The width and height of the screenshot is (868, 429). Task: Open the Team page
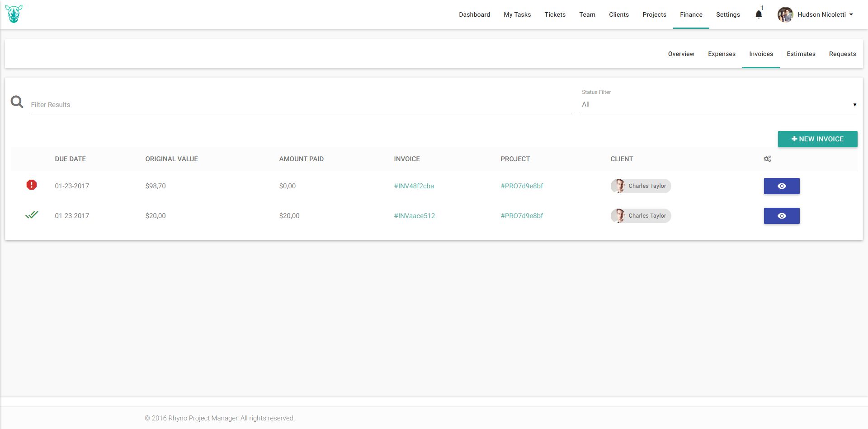tap(587, 14)
